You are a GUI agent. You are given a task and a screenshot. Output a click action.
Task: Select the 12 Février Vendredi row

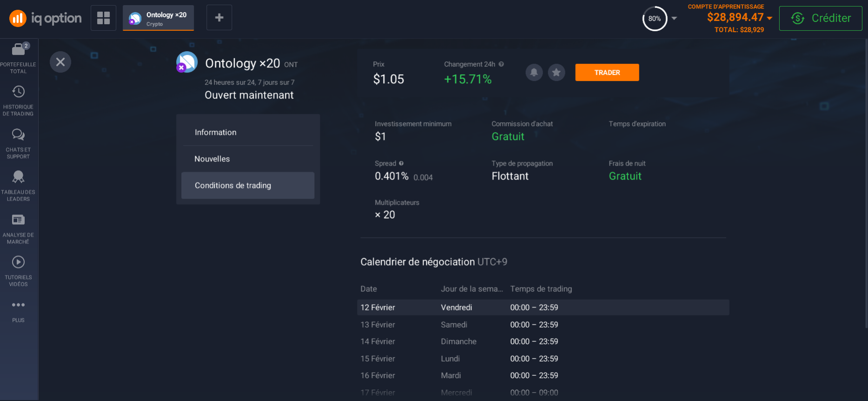click(x=543, y=307)
